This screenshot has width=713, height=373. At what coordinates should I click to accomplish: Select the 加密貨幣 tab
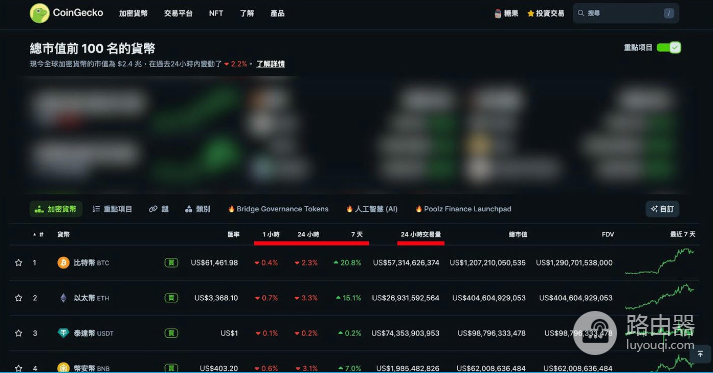56,209
